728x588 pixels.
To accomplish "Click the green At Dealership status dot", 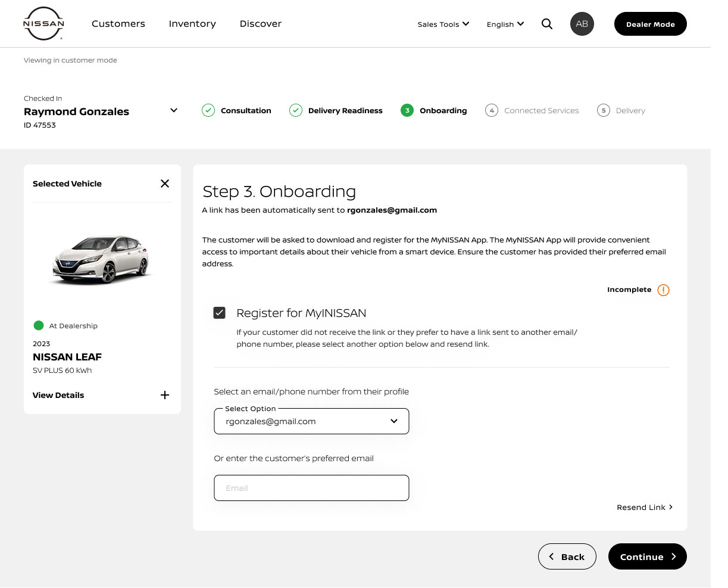I will point(39,325).
